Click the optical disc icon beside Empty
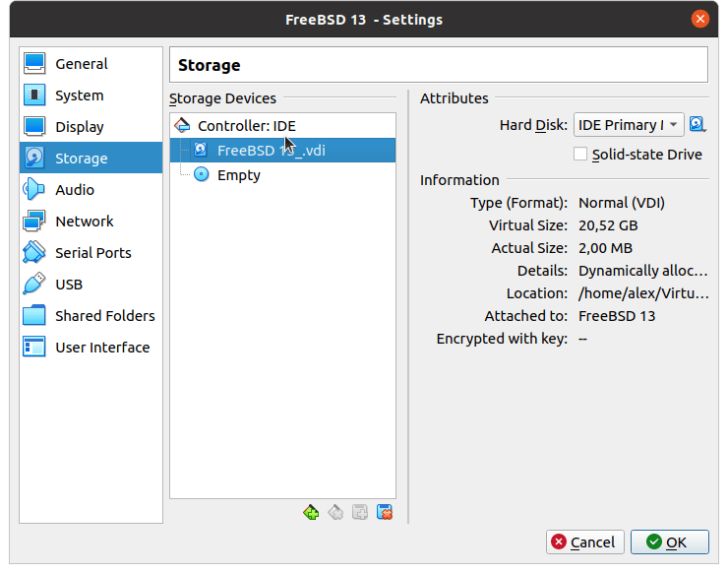The height and width of the screenshot is (573, 728). 201,174
